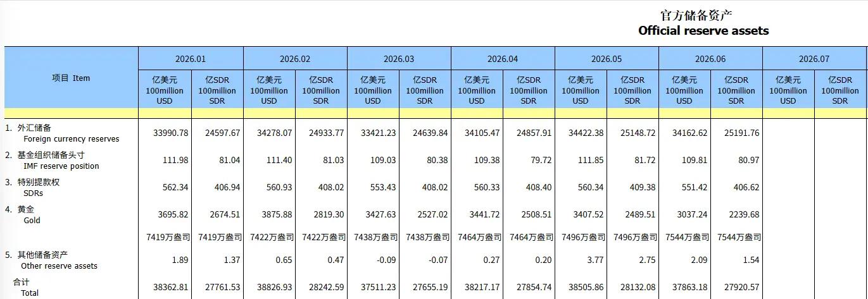
Task: Click the cell showing 33421.23
Action: 379,133
